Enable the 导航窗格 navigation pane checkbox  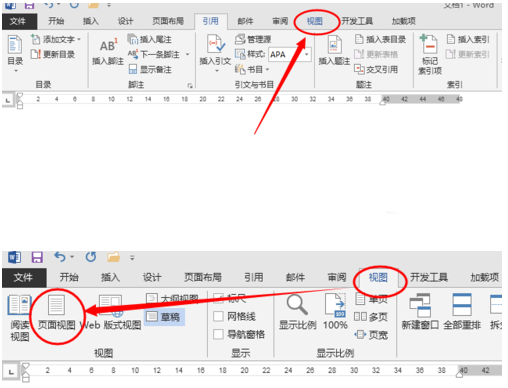pos(218,334)
